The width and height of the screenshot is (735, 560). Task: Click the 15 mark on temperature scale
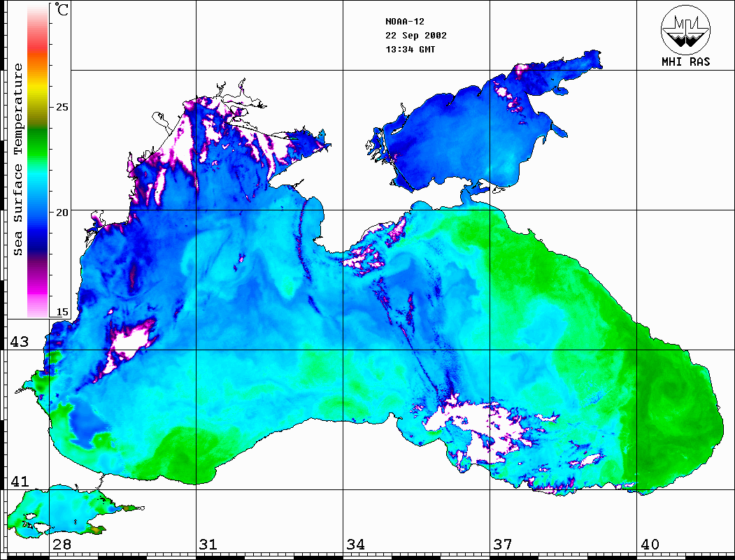coord(62,312)
